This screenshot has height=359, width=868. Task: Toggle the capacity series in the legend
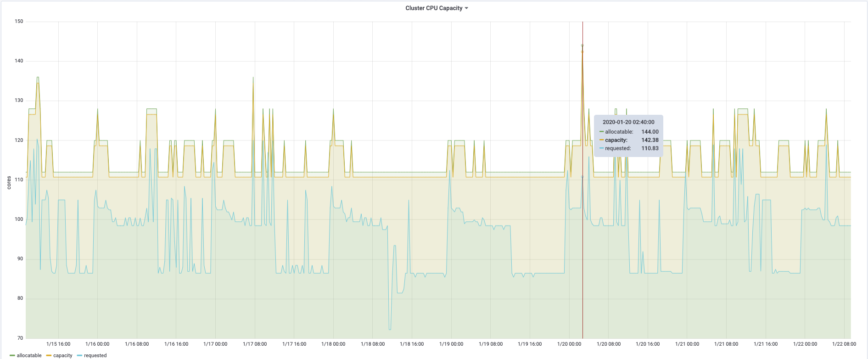63,355
